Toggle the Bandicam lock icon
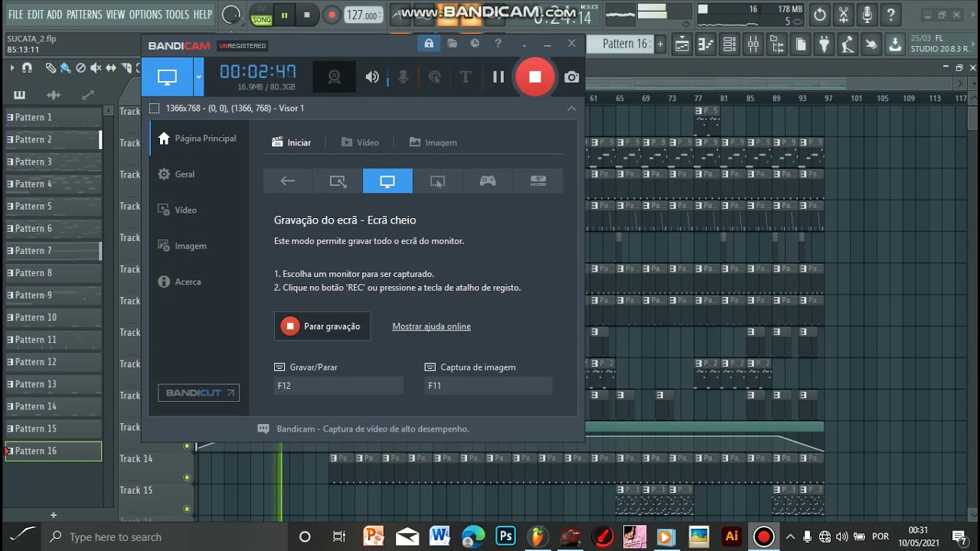Viewport: 980px width, 551px height. [x=429, y=44]
